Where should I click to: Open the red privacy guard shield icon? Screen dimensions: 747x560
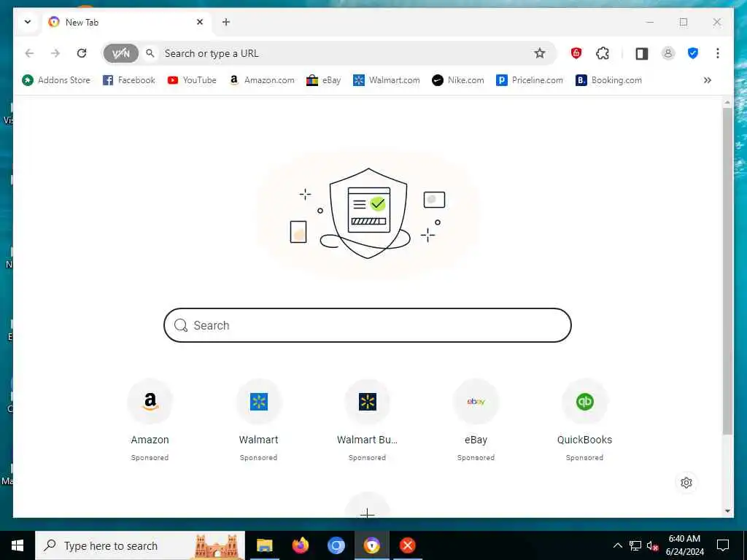point(576,53)
